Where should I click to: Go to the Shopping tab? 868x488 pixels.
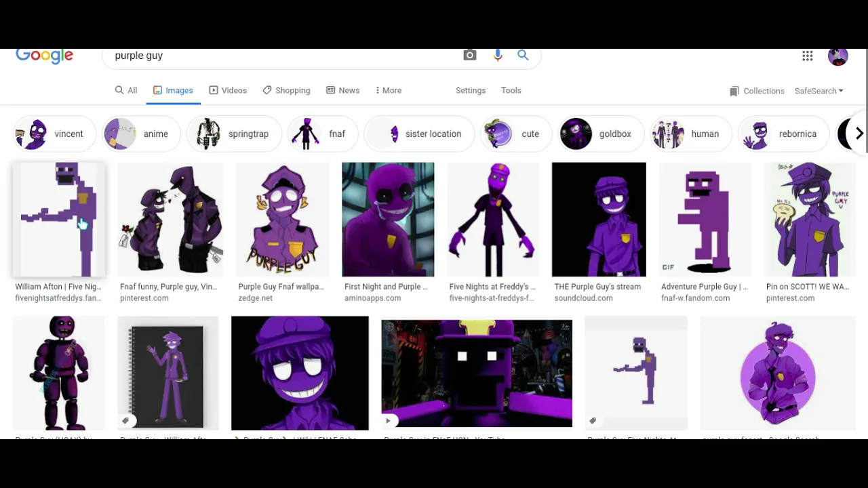[286, 90]
